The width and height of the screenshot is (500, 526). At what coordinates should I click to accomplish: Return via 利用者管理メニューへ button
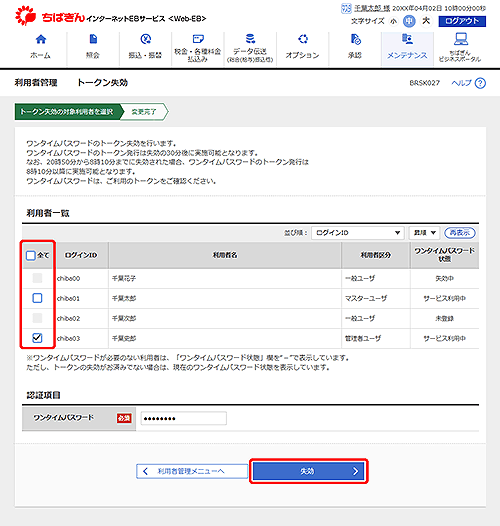192,471
